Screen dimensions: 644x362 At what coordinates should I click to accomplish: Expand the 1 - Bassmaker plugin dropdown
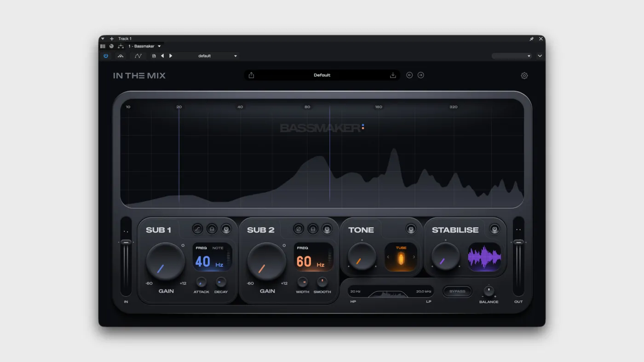coord(160,46)
